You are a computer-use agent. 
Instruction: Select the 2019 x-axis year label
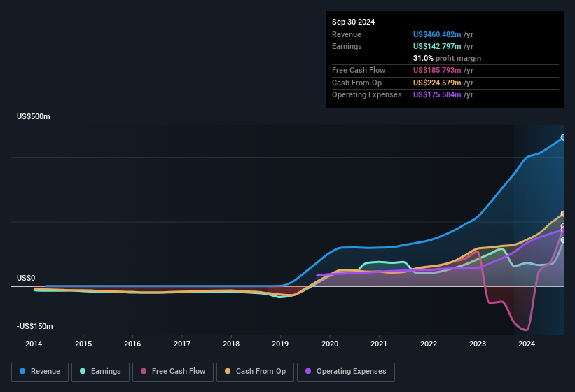click(280, 344)
